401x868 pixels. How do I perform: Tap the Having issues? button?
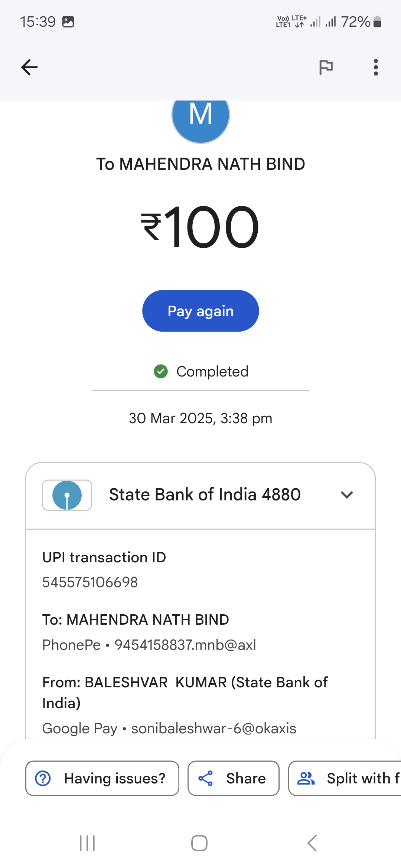pyautogui.click(x=102, y=778)
